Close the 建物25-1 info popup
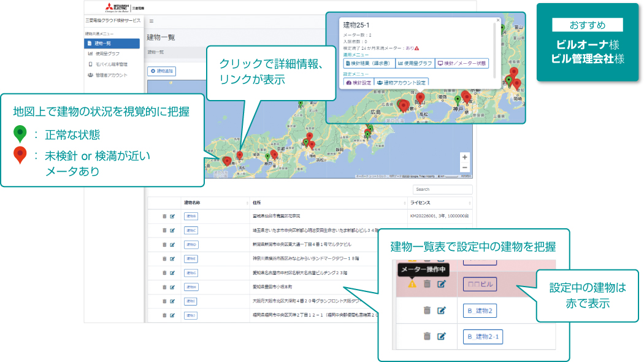The height and width of the screenshot is (362, 644). [497, 20]
